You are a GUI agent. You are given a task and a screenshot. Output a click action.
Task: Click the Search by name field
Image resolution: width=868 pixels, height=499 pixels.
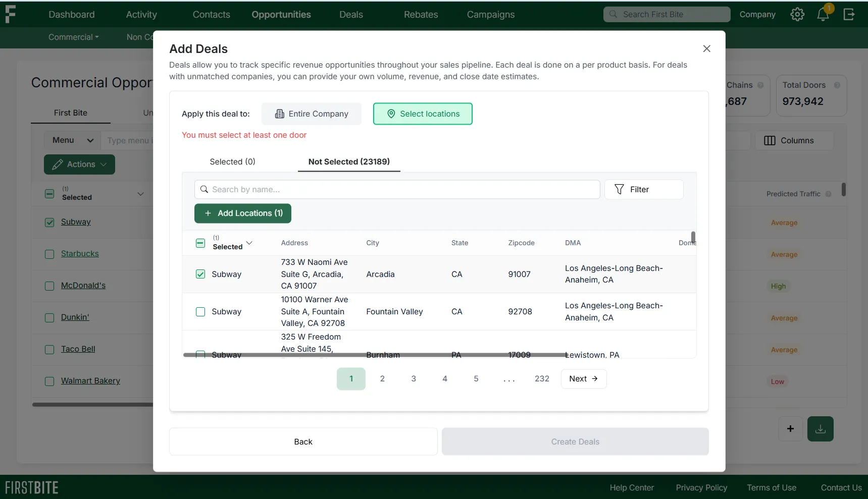(x=397, y=190)
